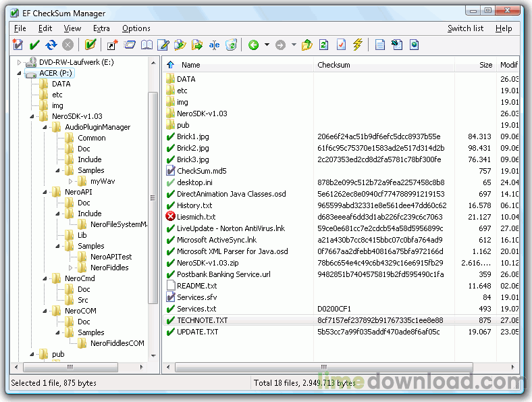The image size is (532, 402).
Task: Click the document with globe icon
Action: (415, 45)
